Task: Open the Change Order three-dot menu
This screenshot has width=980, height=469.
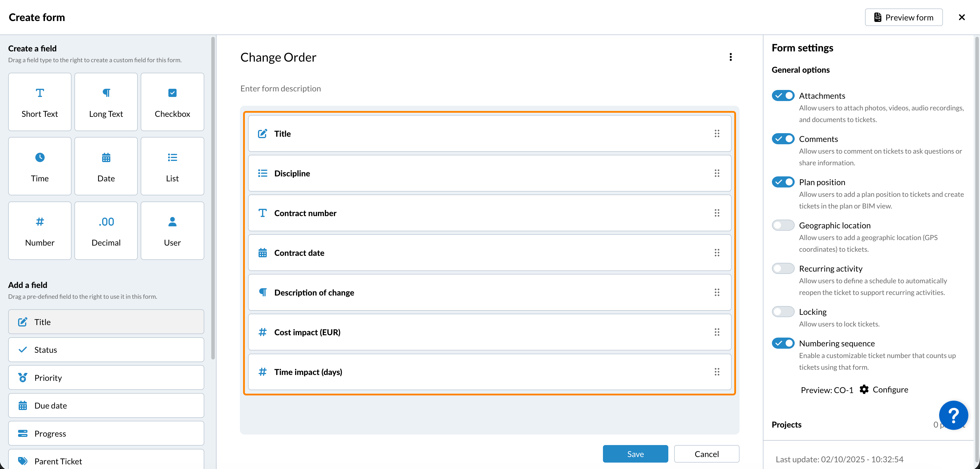Action: pyautogui.click(x=730, y=57)
